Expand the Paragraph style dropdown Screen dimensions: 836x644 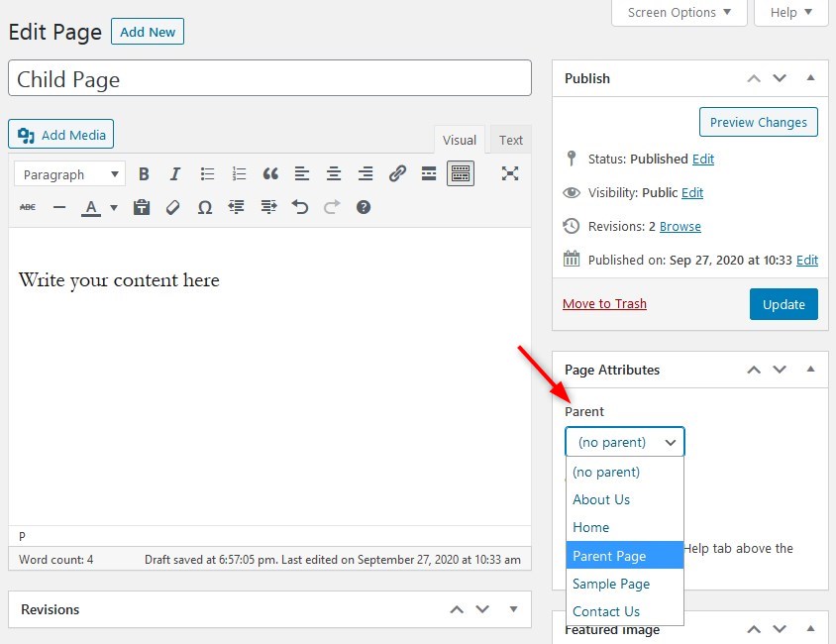click(x=69, y=173)
